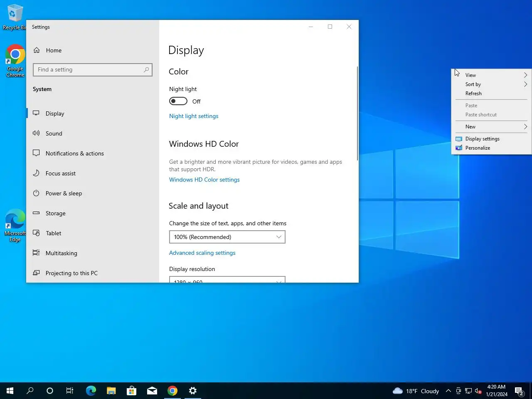Click the search magnifier in Find a setting

pyautogui.click(x=146, y=70)
